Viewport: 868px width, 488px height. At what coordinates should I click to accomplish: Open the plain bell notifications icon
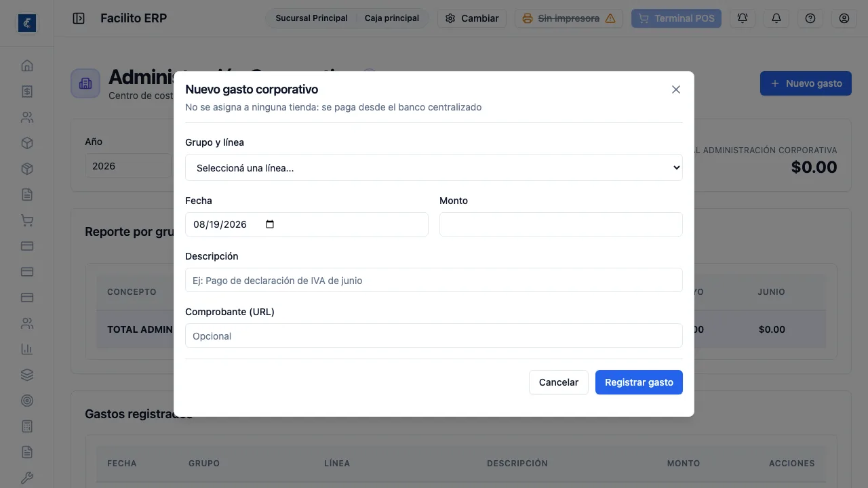point(776,18)
